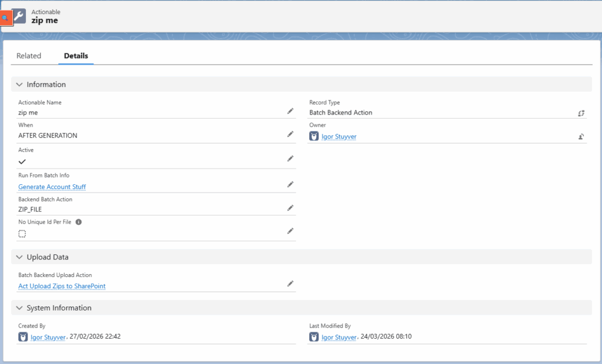This screenshot has height=364, width=602.
Task: Click change Owner icon
Action: click(x=581, y=137)
